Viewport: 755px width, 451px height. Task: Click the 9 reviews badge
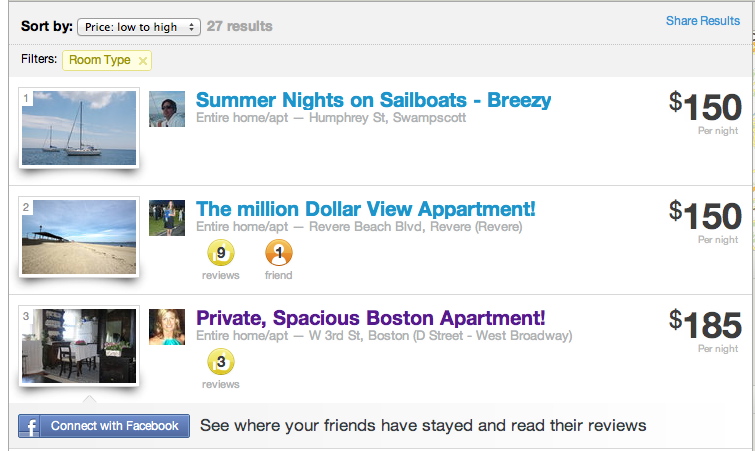[x=220, y=254]
